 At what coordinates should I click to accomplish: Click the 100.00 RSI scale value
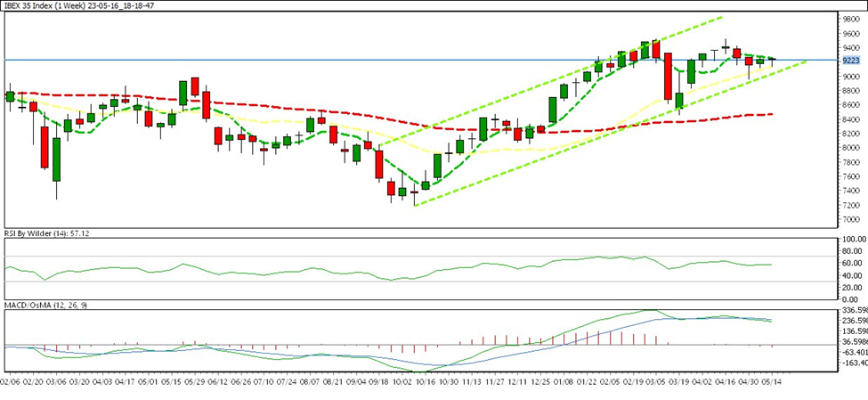(853, 240)
